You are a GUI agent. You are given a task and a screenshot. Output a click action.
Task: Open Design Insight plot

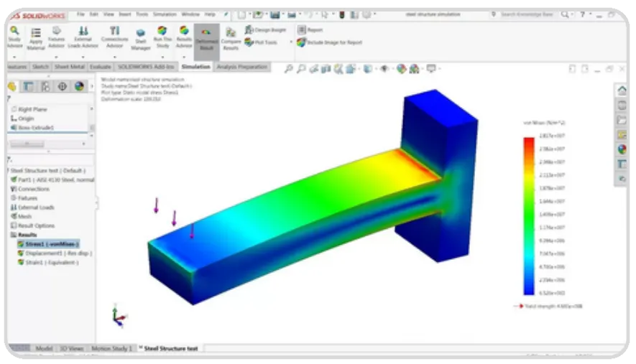click(x=266, y=29)
